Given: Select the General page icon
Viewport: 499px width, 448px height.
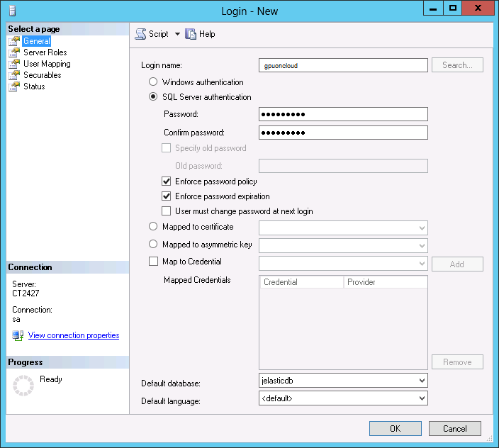Looking at the screenshot, I should (x=13, y=41).
